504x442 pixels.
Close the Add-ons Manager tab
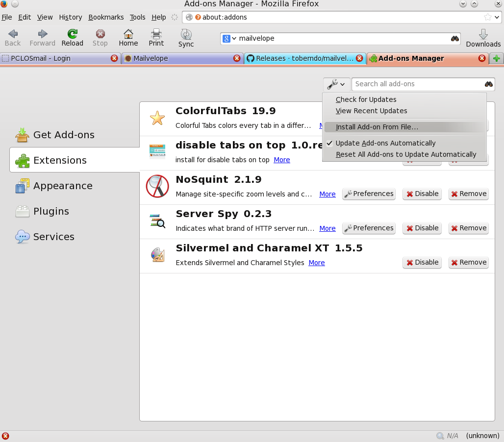[482, 58]
